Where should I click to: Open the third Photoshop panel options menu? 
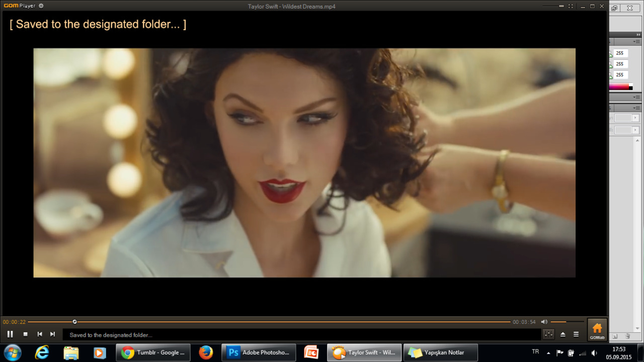(637, 108)
